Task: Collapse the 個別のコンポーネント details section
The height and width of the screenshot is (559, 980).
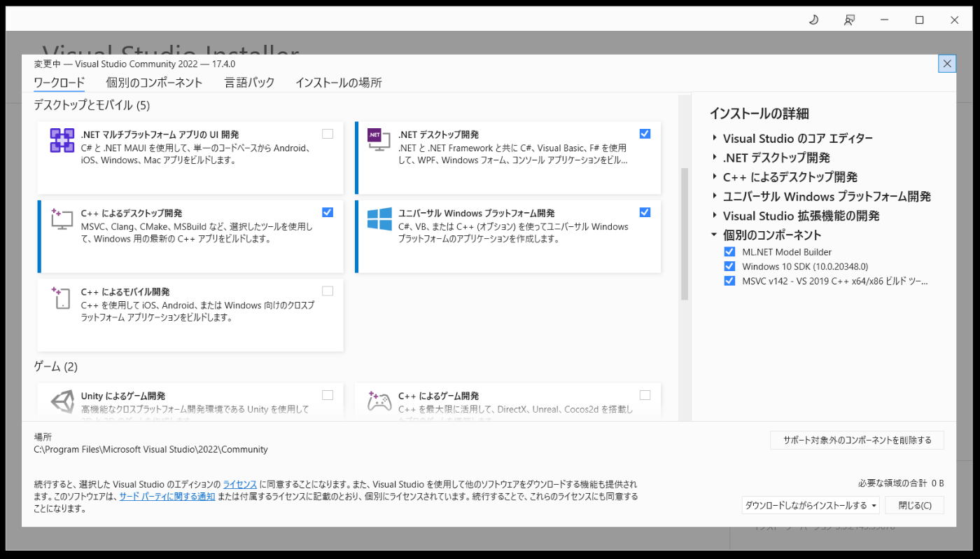Action: pyautogui.click(x=715, y=235)
